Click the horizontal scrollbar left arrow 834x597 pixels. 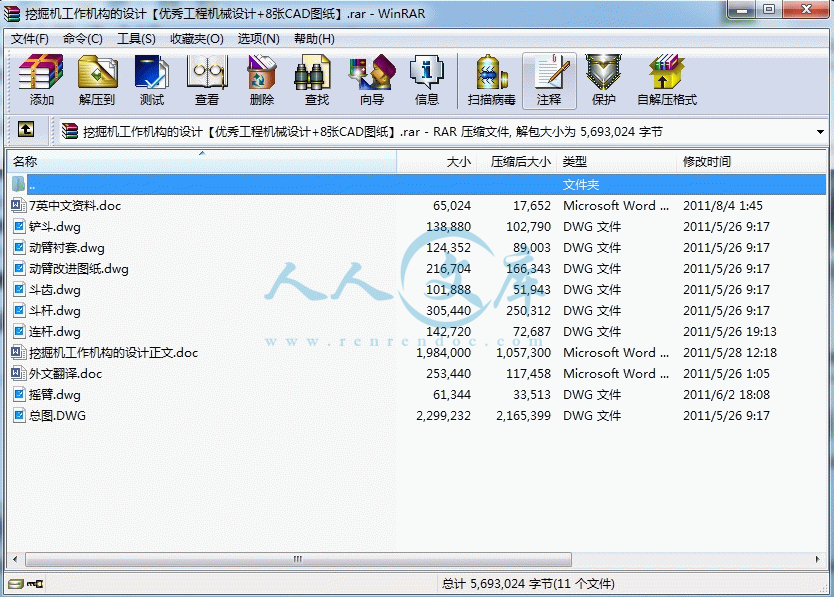point(15,559)
